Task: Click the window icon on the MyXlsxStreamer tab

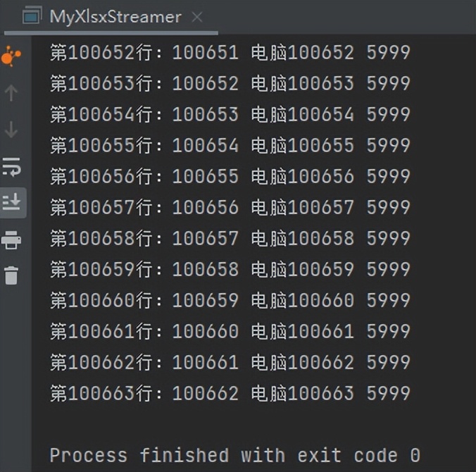Action: click(x=32, y=16)
